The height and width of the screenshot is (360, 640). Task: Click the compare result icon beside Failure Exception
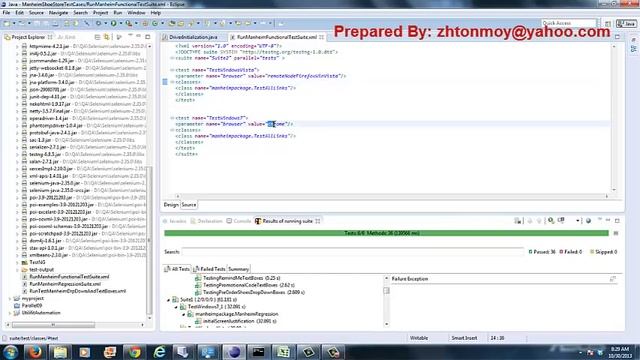click(613, 279)
